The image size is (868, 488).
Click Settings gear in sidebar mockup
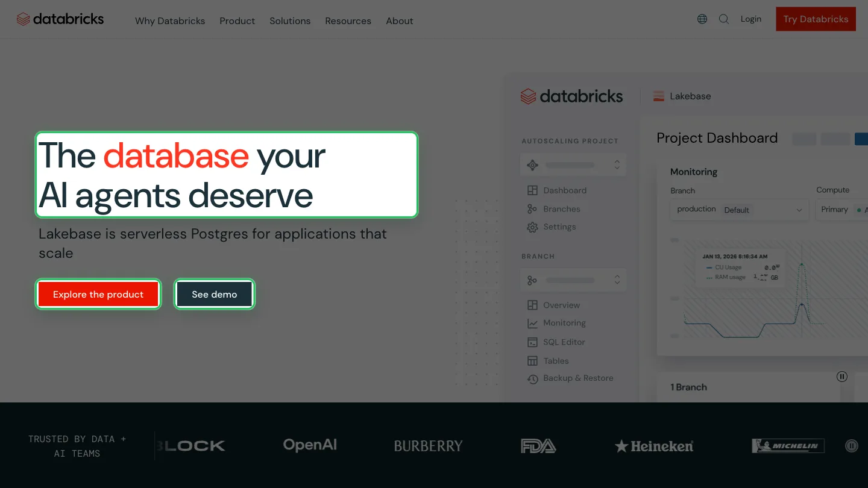pos(532,227)
